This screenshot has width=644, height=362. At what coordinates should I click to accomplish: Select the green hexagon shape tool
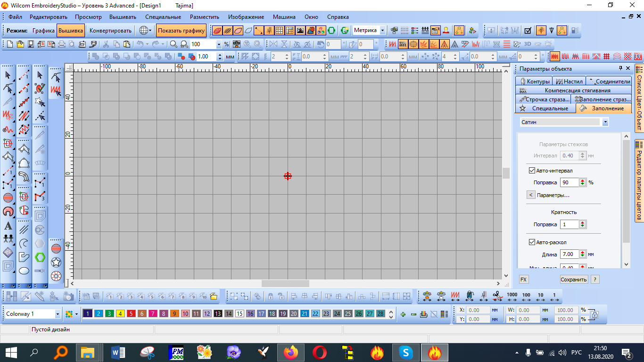[40, 257]
